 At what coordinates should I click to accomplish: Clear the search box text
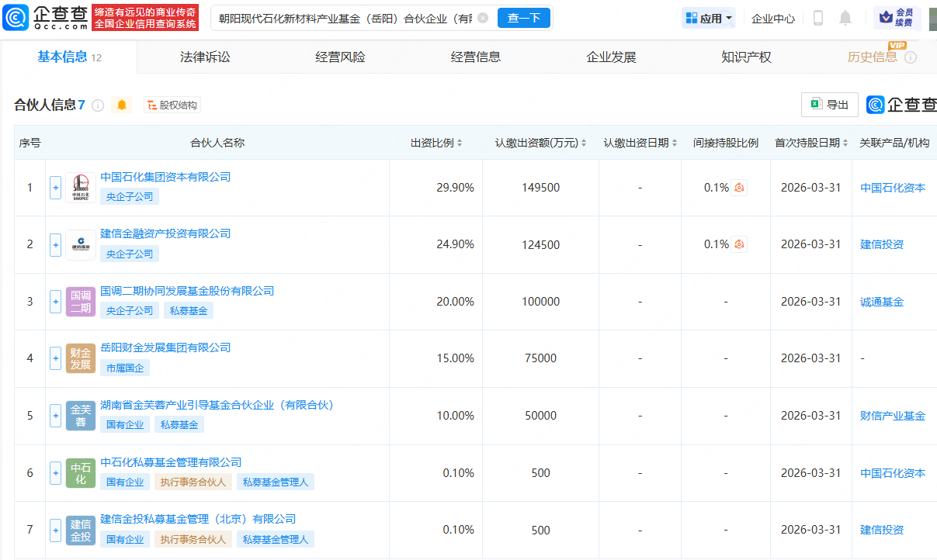[483, 18]
